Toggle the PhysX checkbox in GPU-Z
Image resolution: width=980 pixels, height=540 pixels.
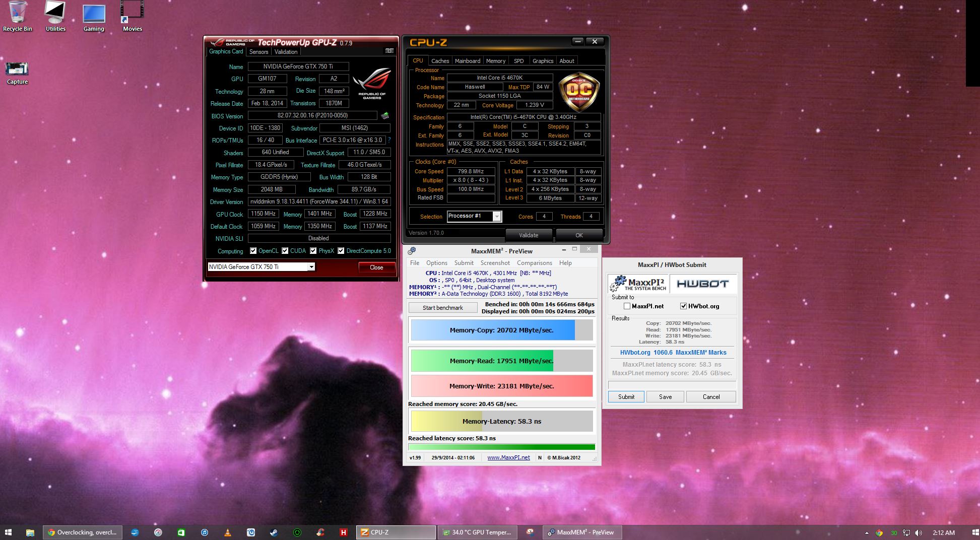(313, 251)
